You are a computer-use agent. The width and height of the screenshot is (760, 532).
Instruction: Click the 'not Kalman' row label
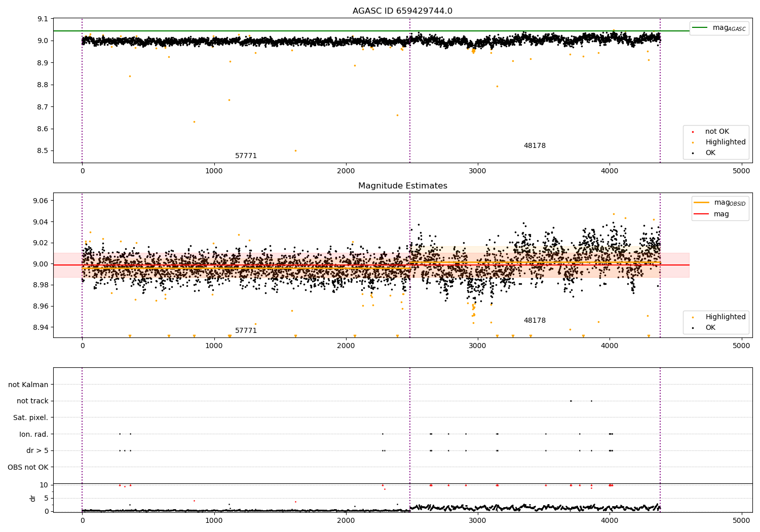pos(28,385)
